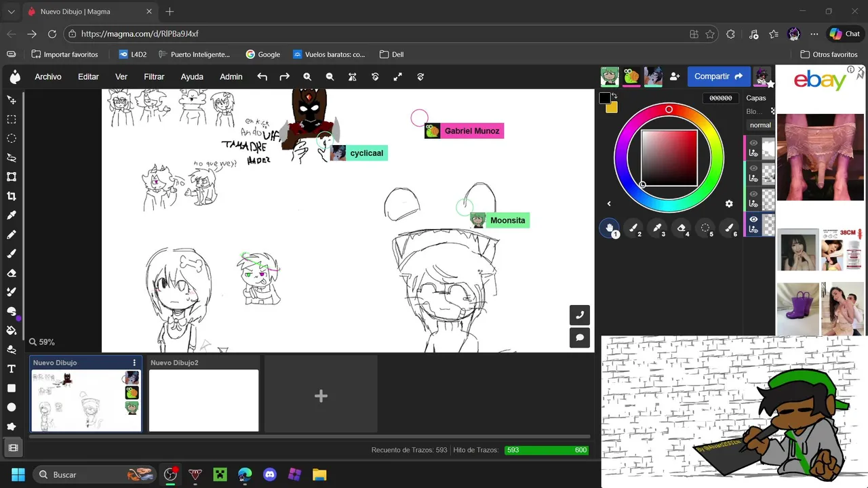Select the Ellipse shape tool

click(12, 407)
